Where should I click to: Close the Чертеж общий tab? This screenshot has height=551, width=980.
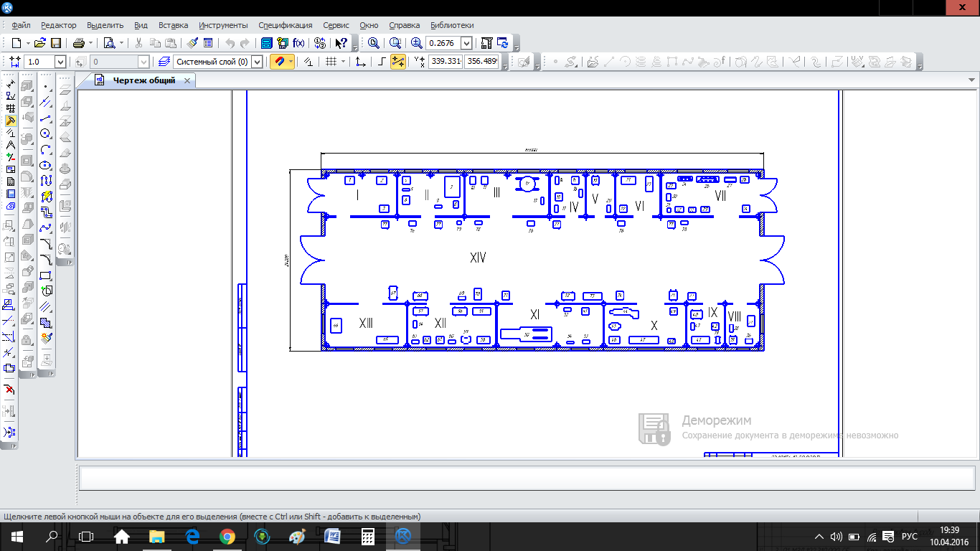click(187, 80)
